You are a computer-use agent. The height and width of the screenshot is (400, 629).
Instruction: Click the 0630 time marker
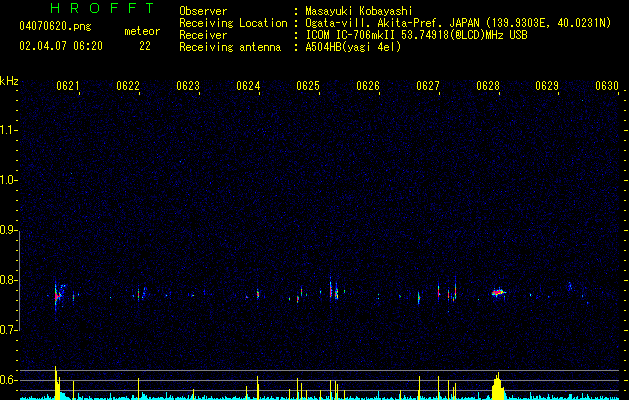(x=607, y=86)
